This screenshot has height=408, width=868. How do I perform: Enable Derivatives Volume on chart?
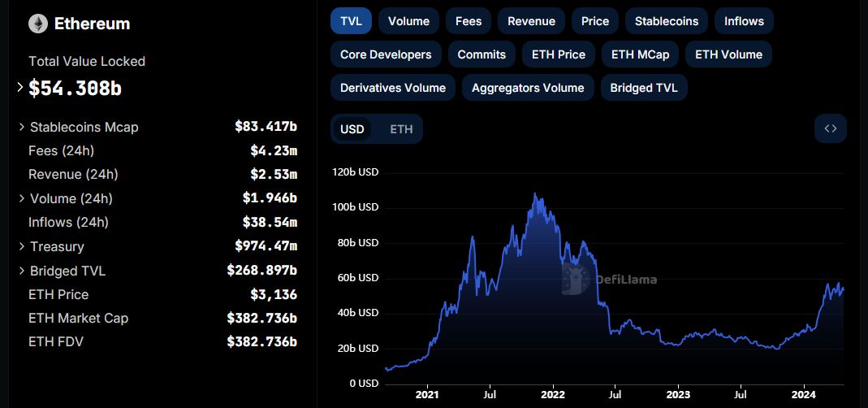point(392,88)
